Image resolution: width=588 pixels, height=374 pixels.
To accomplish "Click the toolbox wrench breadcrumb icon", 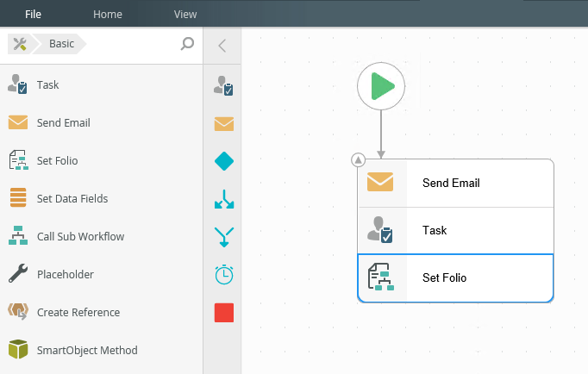I will [20, 44].
